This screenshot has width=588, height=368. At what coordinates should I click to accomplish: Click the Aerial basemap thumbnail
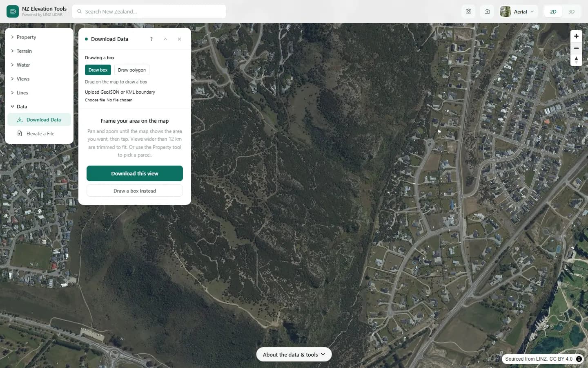(505, 11)
